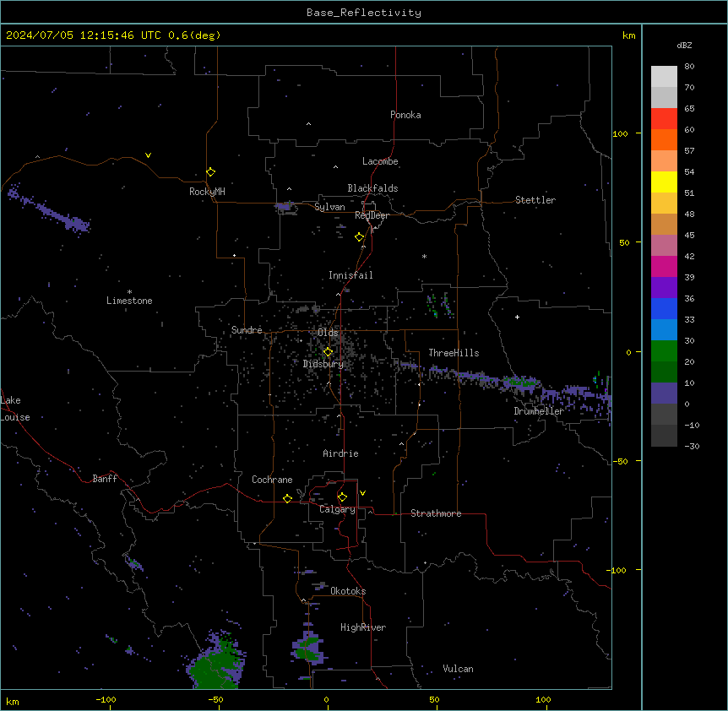Viewport: 728px width, 711px height.
Task: Click the ThreeHills label
Action: tap(454, 353)
